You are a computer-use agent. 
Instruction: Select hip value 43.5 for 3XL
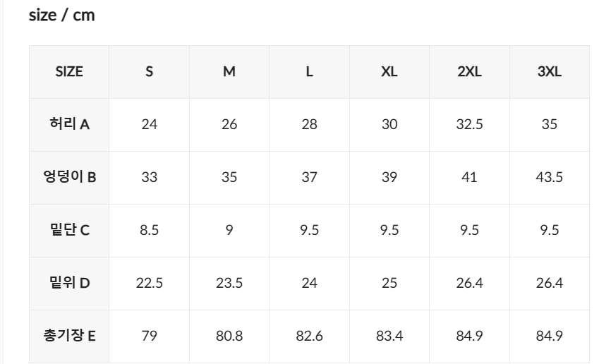click(x=550, y=177)
